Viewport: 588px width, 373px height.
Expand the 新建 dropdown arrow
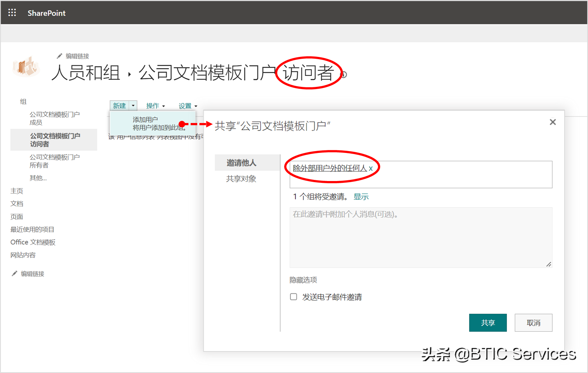coord(133,106)
